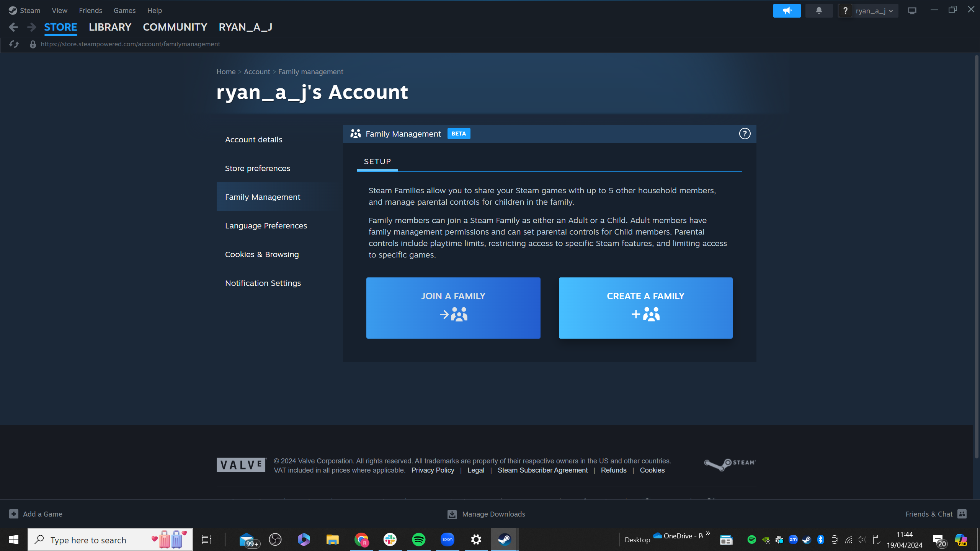Click CREATE A FAMILY button
The image size is (980, 551).
click(645, 308)
